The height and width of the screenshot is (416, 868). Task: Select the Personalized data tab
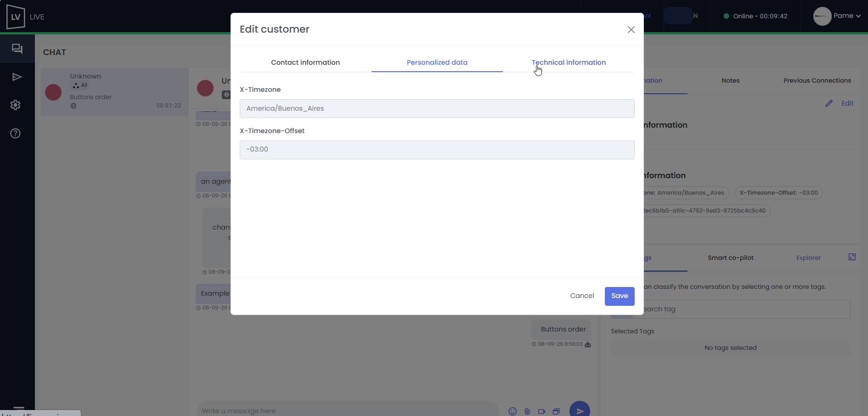pos(437,62)
